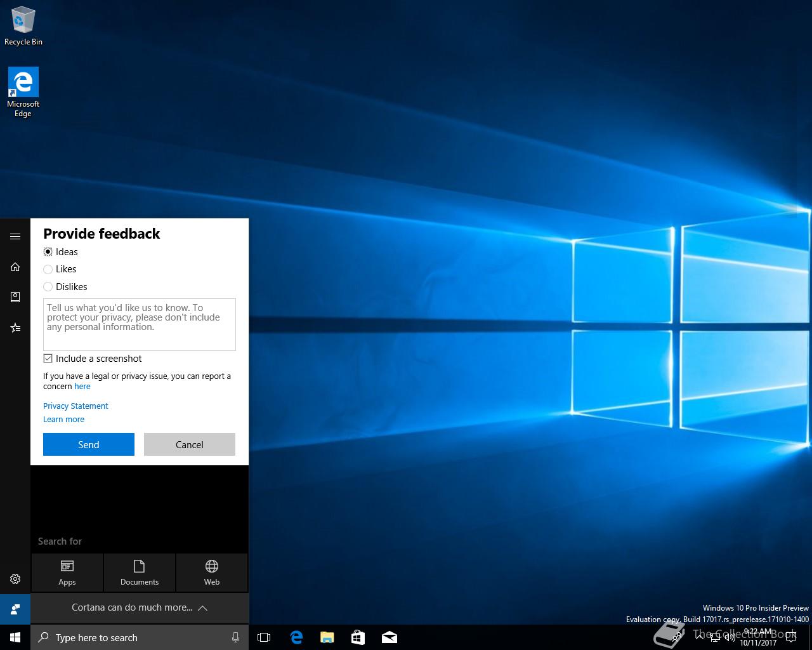The height and width of the screenshot is (650, 812).
Task: Filter search to Web
Action: pos(212,573)
